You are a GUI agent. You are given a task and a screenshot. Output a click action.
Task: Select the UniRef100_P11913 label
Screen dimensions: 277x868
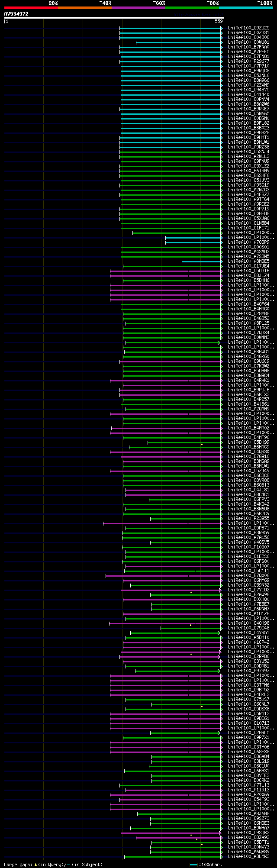tap(248, 790)
